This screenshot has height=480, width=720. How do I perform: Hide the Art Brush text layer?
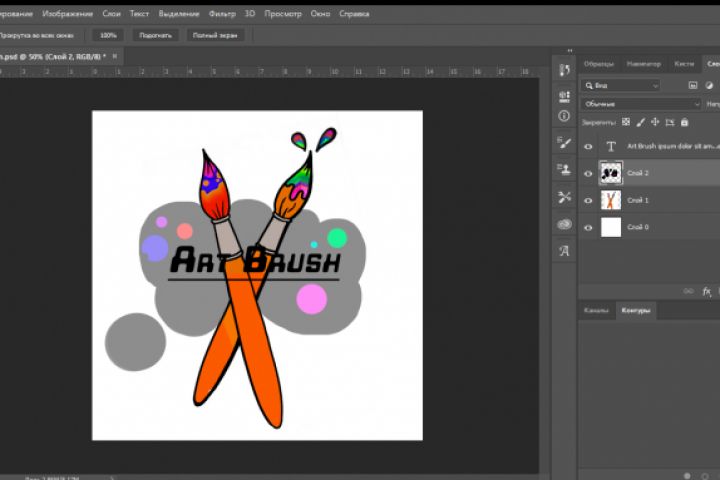tap(588, 146)
